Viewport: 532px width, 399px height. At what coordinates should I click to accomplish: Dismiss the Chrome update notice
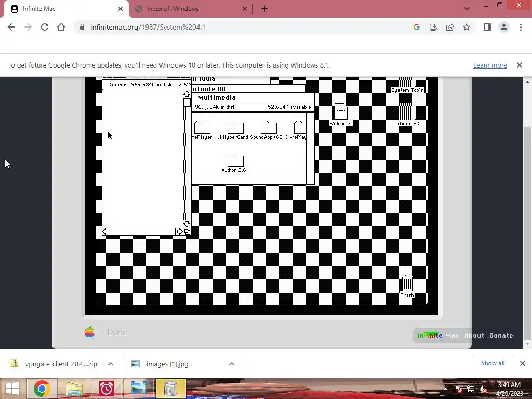coord(520,65)
